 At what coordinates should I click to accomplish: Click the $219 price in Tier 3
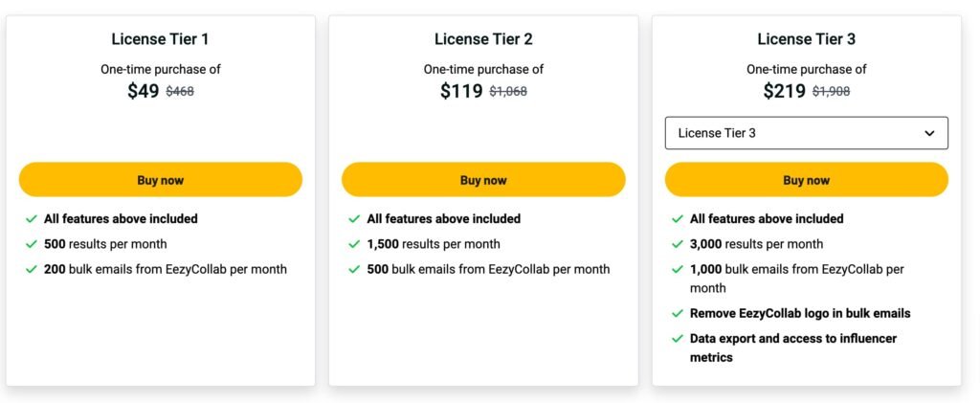pyautogui.click(x=785, y=91)
